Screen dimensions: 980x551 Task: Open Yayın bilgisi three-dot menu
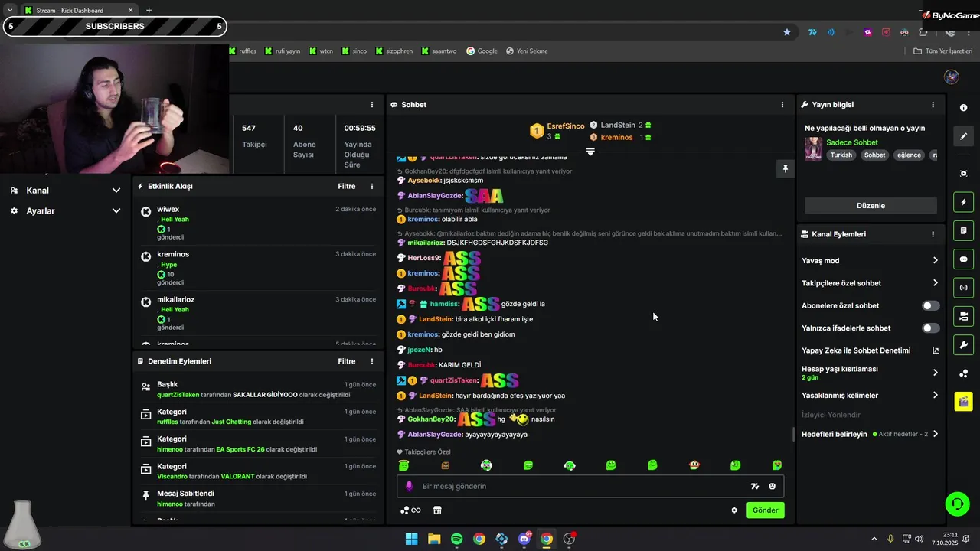click(933, 105)
